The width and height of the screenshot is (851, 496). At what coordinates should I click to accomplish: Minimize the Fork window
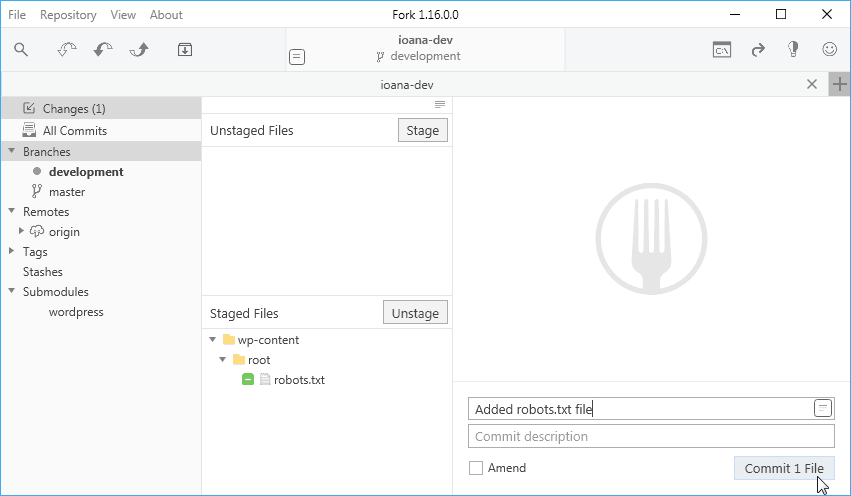735,14
